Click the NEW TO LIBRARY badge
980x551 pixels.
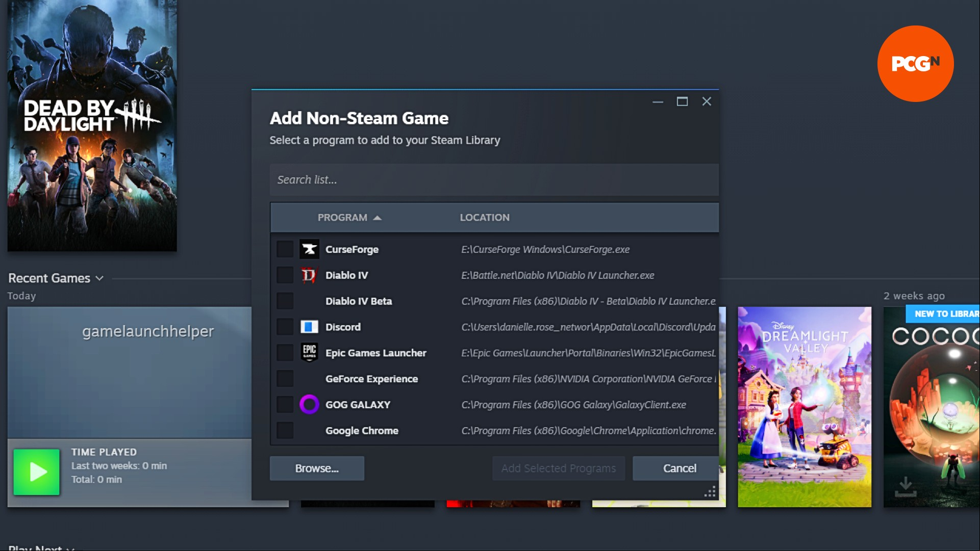tap(943, 314)
